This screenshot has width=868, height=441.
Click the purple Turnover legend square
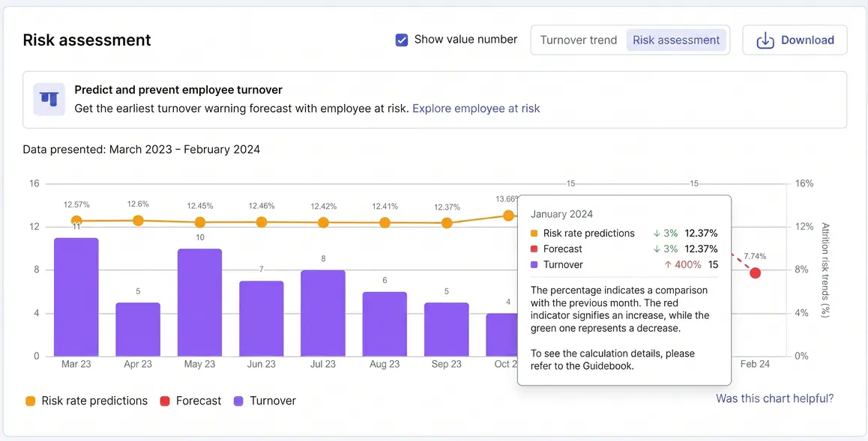coord(238,401)
